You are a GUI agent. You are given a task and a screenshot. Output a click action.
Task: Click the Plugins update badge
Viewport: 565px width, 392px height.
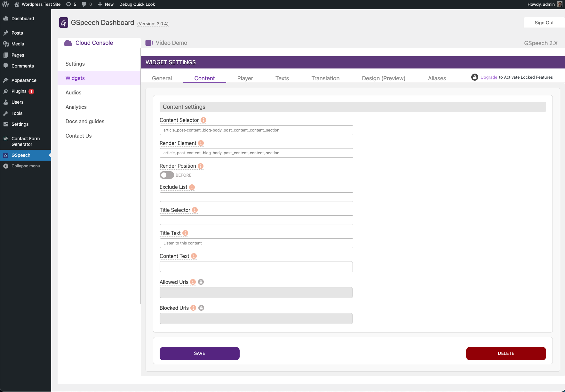click(31, 91)
